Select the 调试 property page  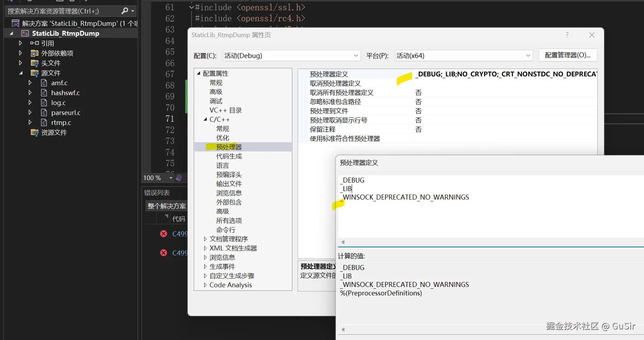(x=216, y=101)
